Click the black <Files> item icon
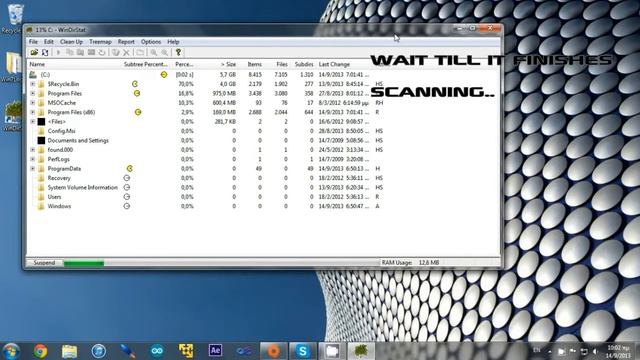This screenshot has height=360, width=640. (x=41, y=122)
